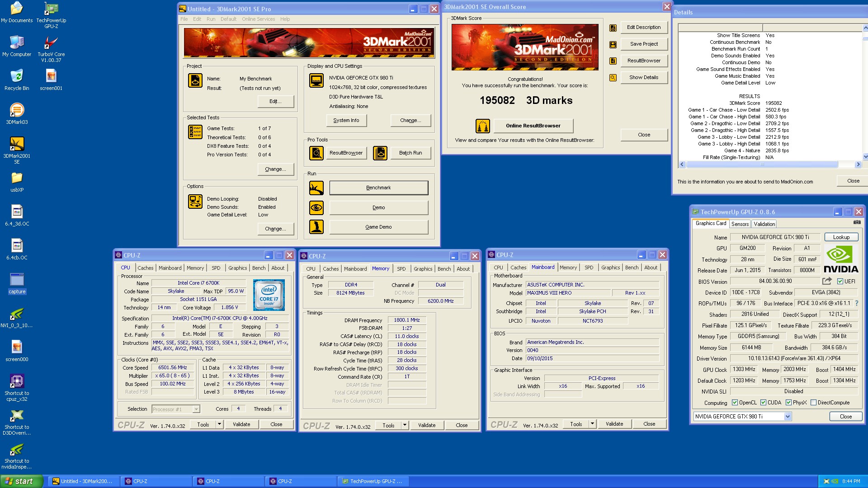The width and height of the screenshot is (868, 488).
Task: Expand Tools dropdown arrow in CPU-Z Mainboard window
Action: [592, 424]
